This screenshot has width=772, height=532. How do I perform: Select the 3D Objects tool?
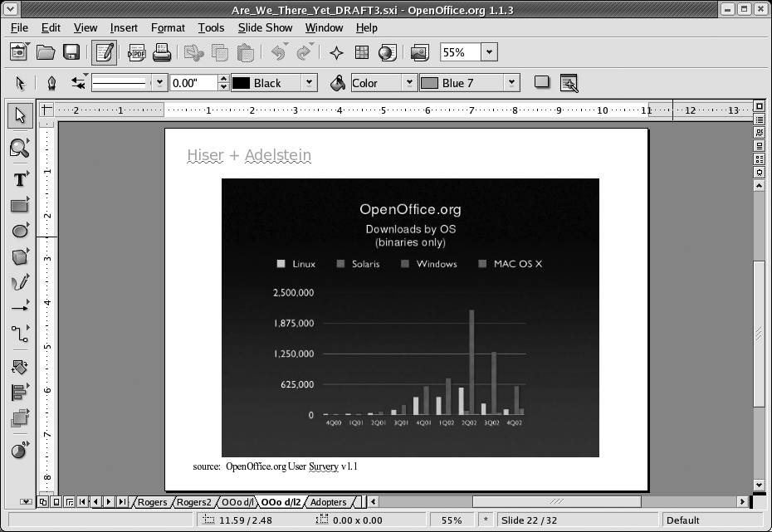[20, 256]
